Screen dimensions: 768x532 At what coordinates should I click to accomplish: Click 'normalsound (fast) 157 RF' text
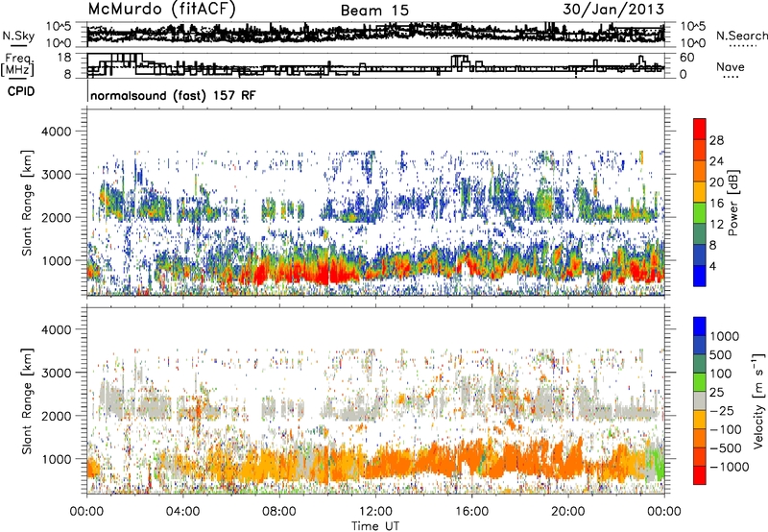pos(173,95)
